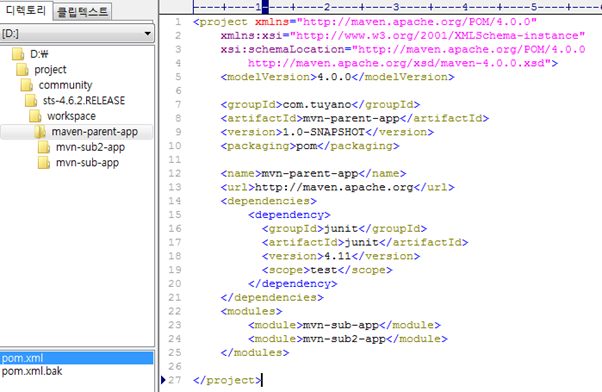The image size is (602, 392).
Task: Click the current-line arrow marker at line 27
Action: click(x=163, y=380)
